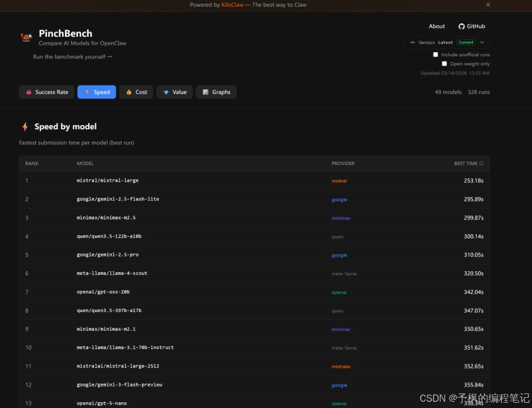Click the 351.62s best time value
Screen dimensions: 532x408
point(474,348)
